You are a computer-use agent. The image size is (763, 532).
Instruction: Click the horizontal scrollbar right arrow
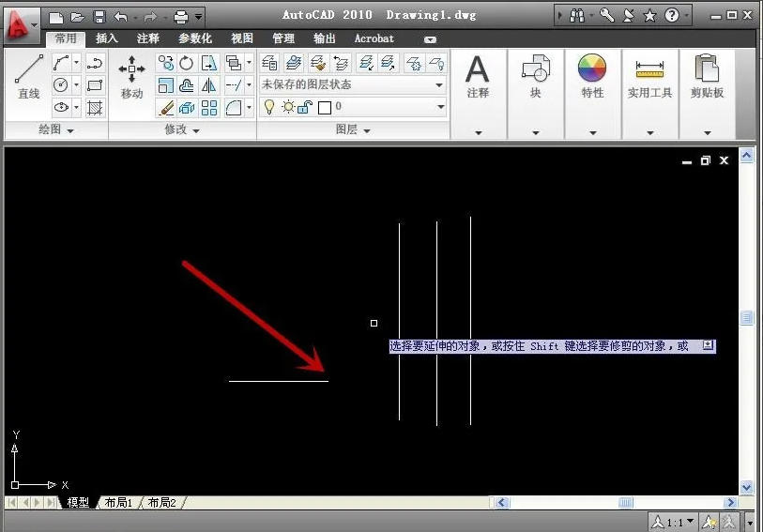click(731, 503)
